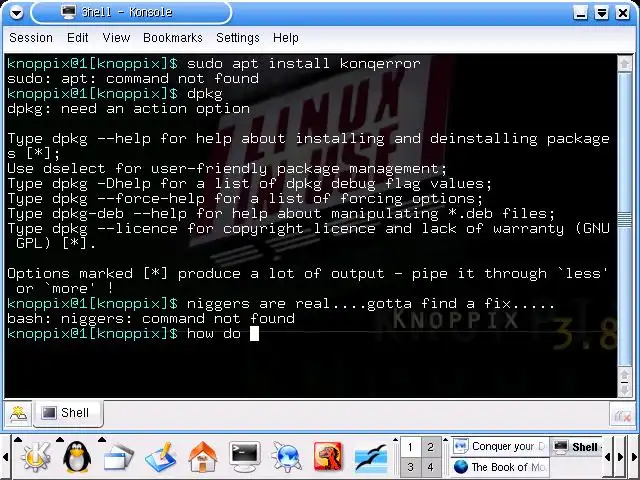The width and height of the screenshot is (640, 480).
Task: Minimize the Konsole window
Action: [580, 13]
